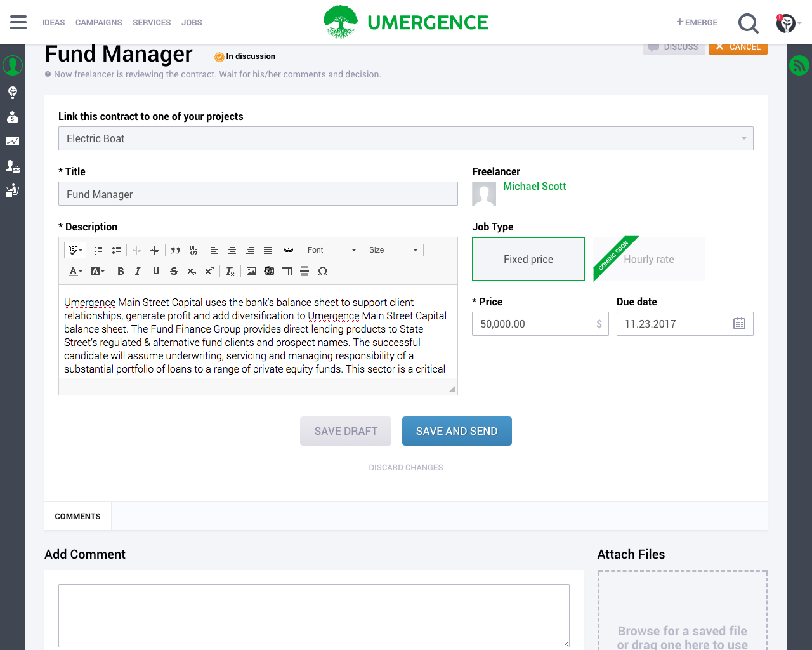The image size is (812, 650).
Task: Insert a table in the editor
Action: click(x=286, y=271)
